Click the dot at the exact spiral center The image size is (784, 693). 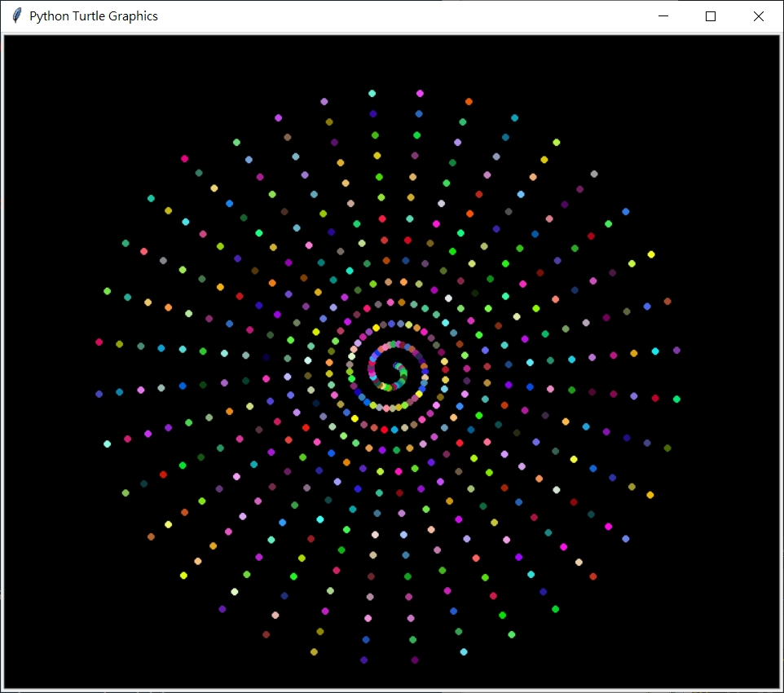[x=394, y=366]
